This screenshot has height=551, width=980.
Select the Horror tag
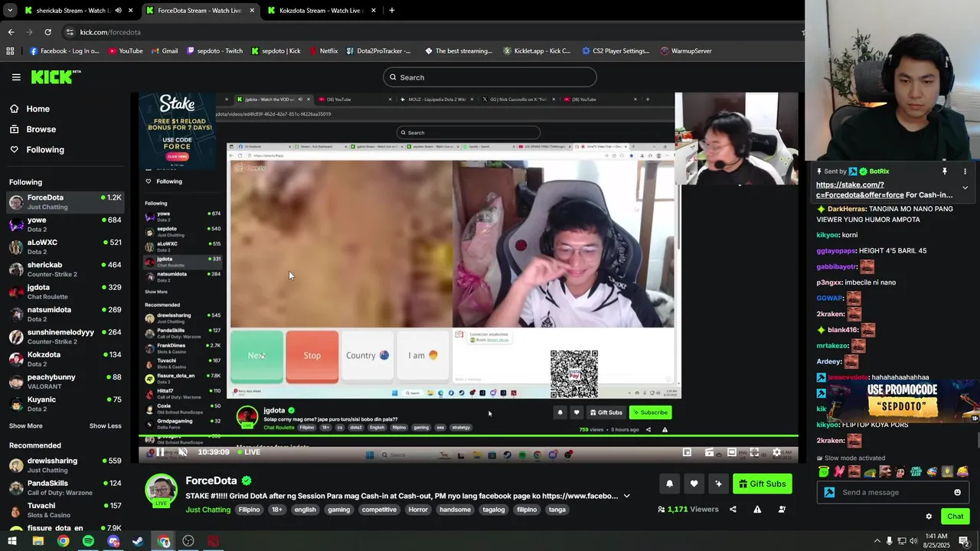[x=418, y=510]
